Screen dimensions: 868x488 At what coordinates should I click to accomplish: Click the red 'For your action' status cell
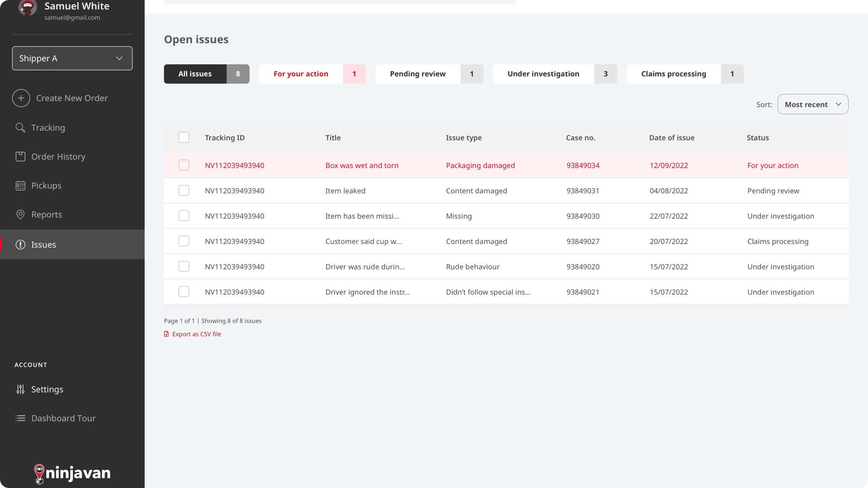click(773, 165)
